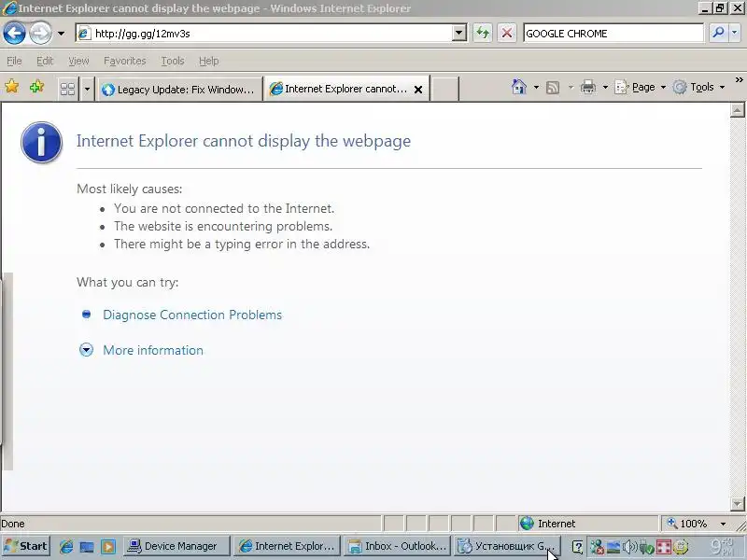The width and height of the screenshot is (747, 560).
Task: Switch to Legacy Update: Fix Windows tab
Action: pyautogui.click(x=179, y=89)
